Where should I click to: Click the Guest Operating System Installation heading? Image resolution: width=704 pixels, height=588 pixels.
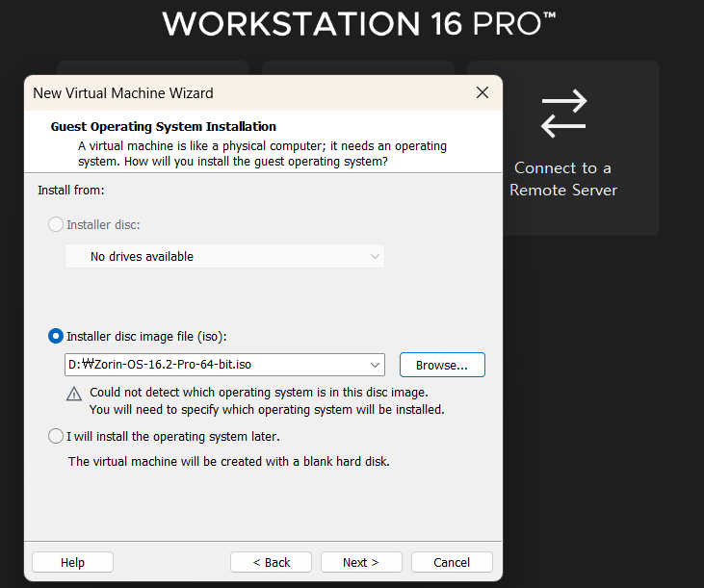click(164, 126)
